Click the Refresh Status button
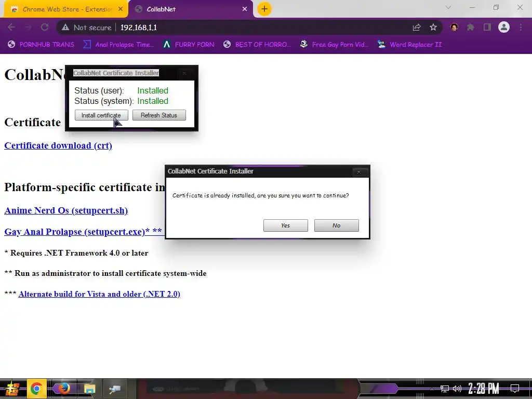 (x=159, y=115)
